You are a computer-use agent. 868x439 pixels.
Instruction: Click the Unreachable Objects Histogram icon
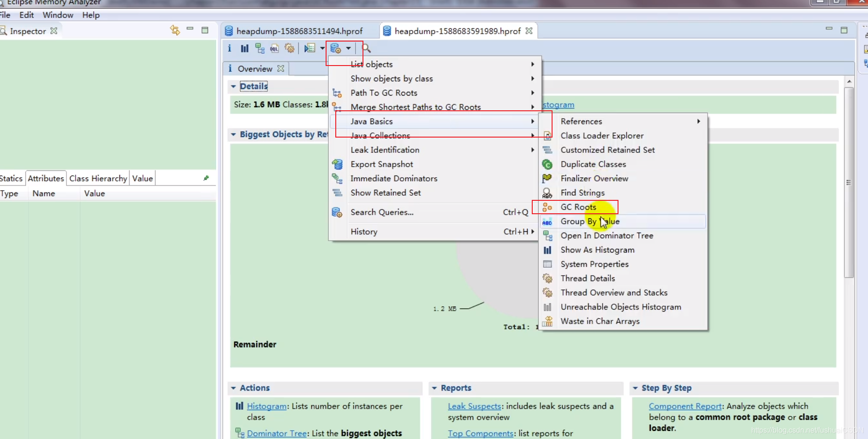(x=547, y=307)
